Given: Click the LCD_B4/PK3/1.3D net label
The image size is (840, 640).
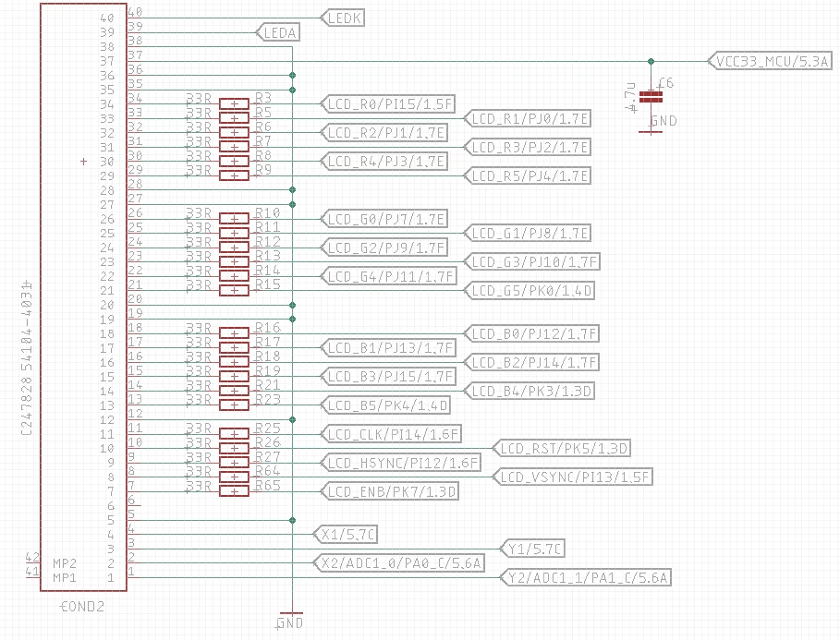Looking at the screenshot, I should [530, 392].
